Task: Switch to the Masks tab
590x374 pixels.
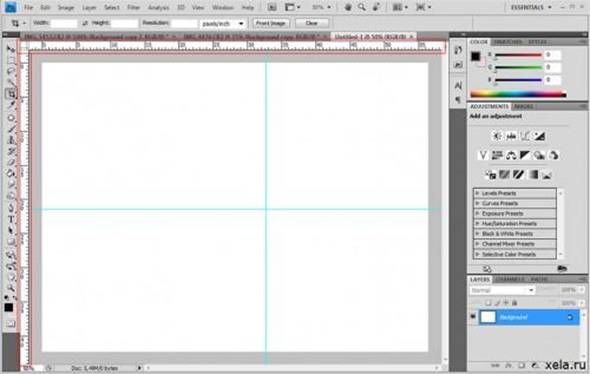Action: (x=523, y=106)
